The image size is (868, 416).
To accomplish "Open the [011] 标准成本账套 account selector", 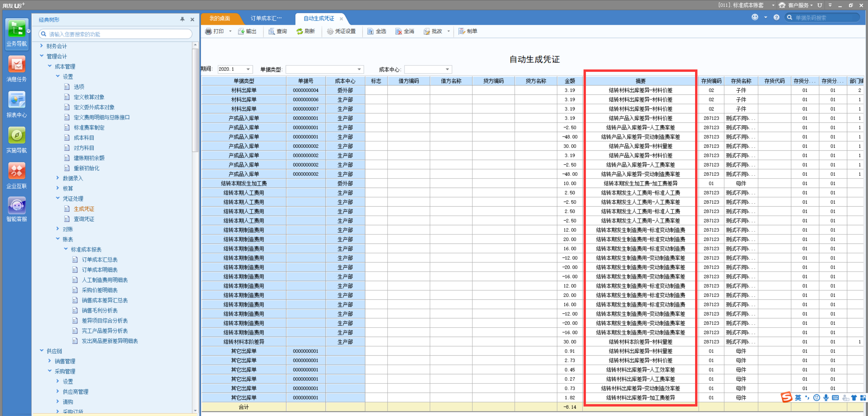I will click(x=746, y=5).
